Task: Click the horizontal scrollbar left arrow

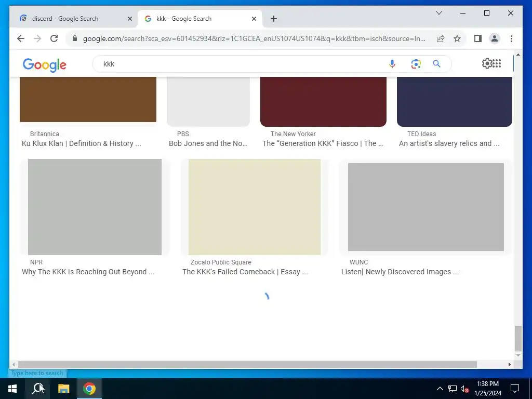Action: point(14,364)
